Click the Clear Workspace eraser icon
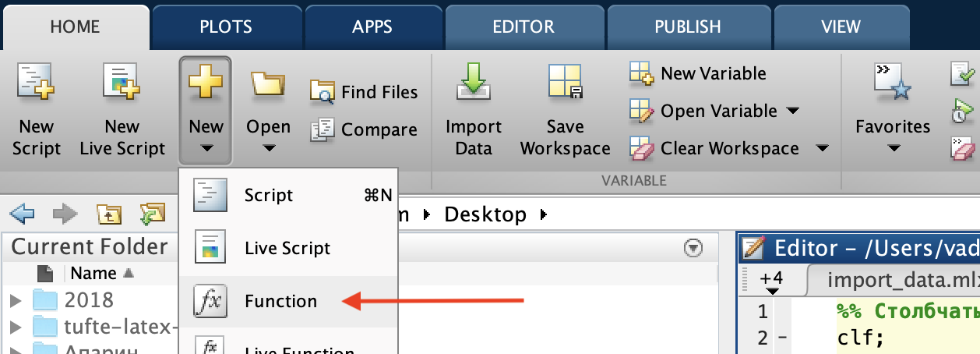The height and width of the screenshot is (354, 980). pos(641,148)
